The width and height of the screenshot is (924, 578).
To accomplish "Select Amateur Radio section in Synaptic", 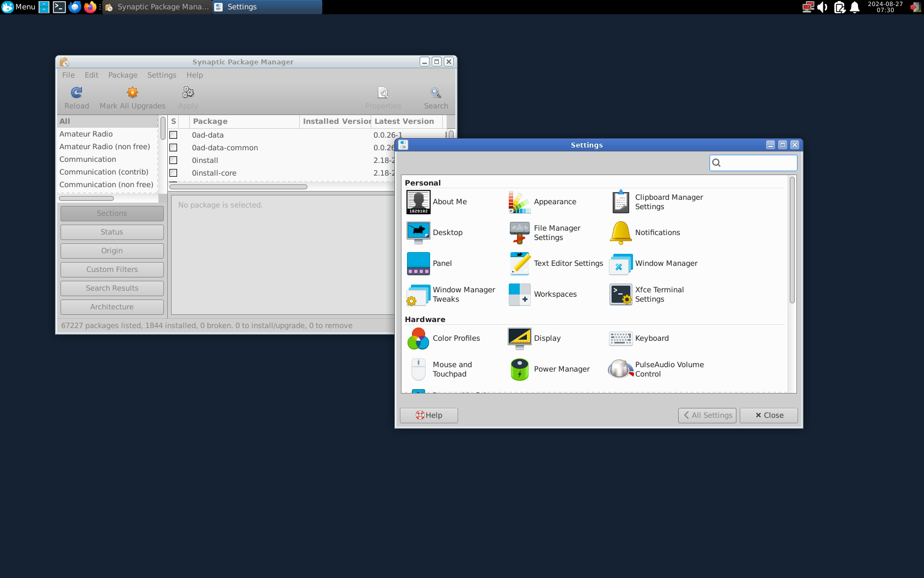I will coord(86,134).
